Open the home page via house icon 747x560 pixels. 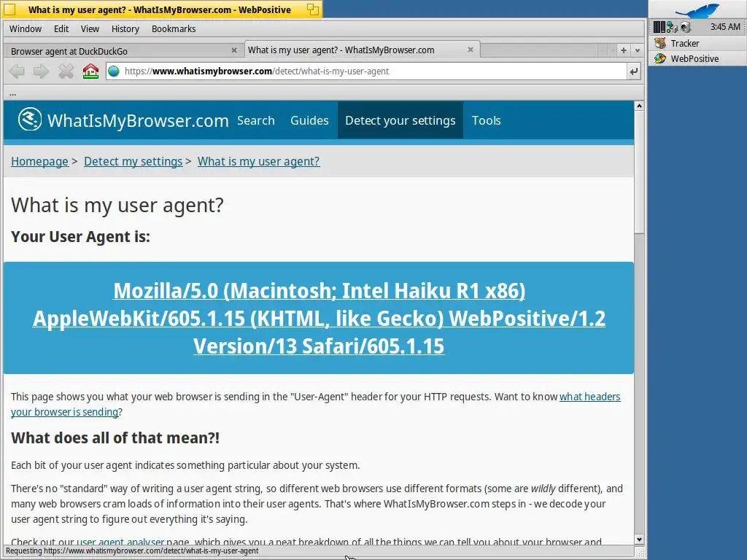(90, 71)
